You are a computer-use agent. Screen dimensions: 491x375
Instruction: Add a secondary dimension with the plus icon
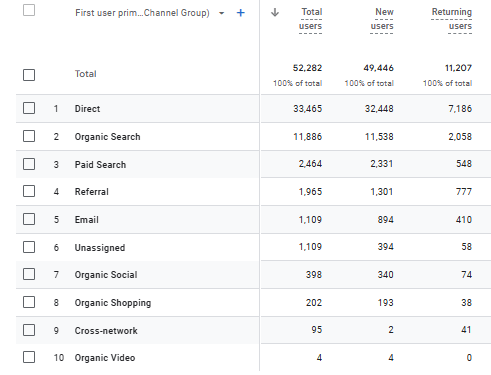pos(240,13)
